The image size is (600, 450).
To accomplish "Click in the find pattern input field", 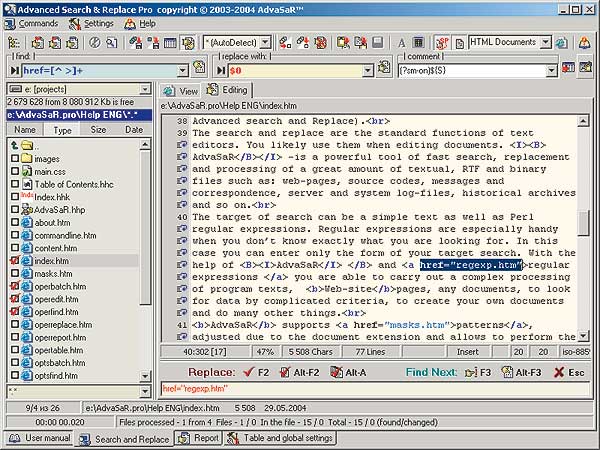I will 99,71.
